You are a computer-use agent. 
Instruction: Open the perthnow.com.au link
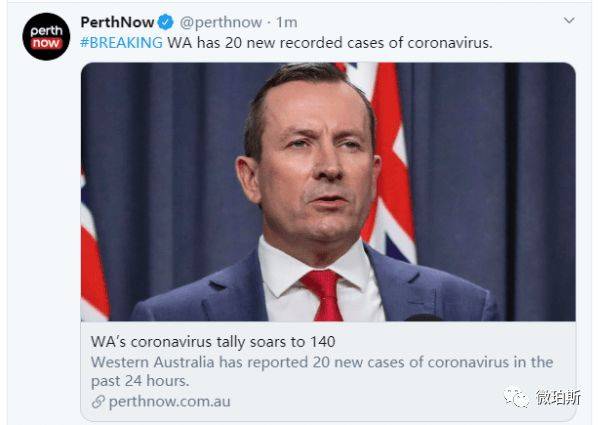(x=170, y=402)
